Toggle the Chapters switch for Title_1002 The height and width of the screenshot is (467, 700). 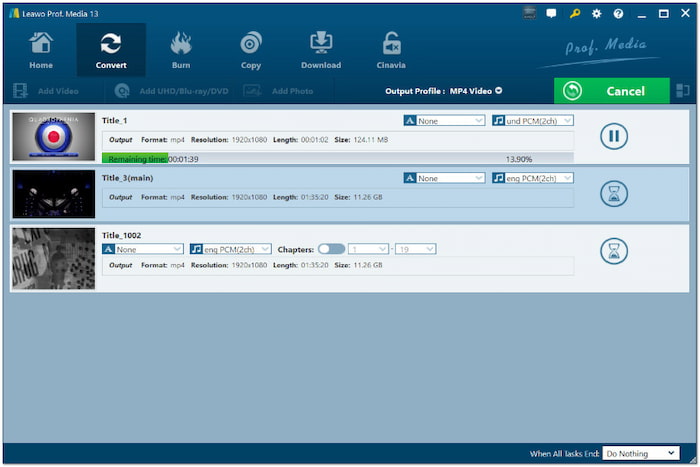click(331, 249)
